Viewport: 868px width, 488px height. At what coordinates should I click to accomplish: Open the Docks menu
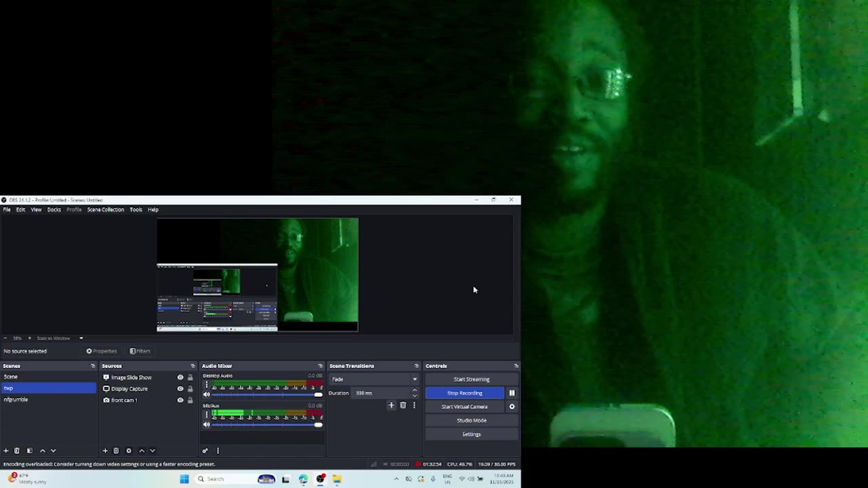pos(54,209)
